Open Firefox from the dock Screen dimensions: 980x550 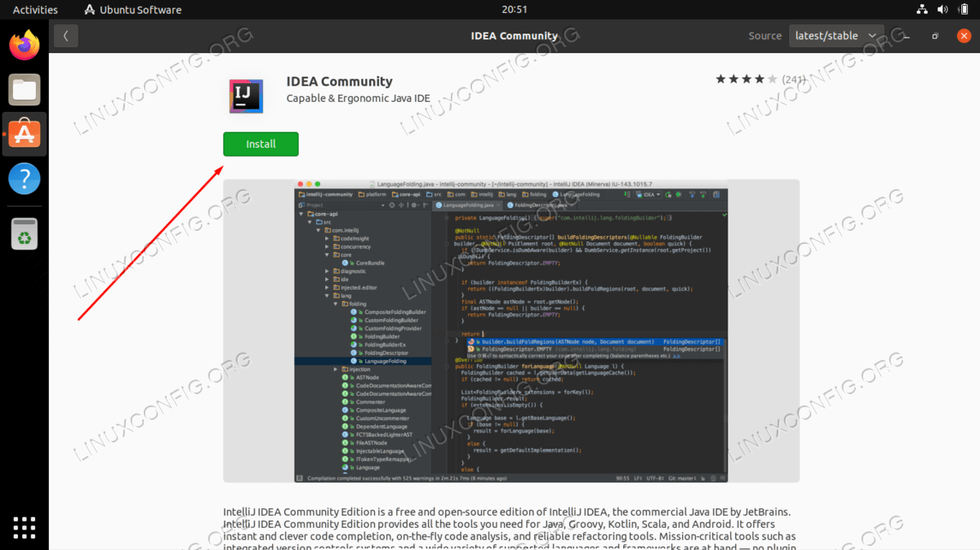[24, 45]
